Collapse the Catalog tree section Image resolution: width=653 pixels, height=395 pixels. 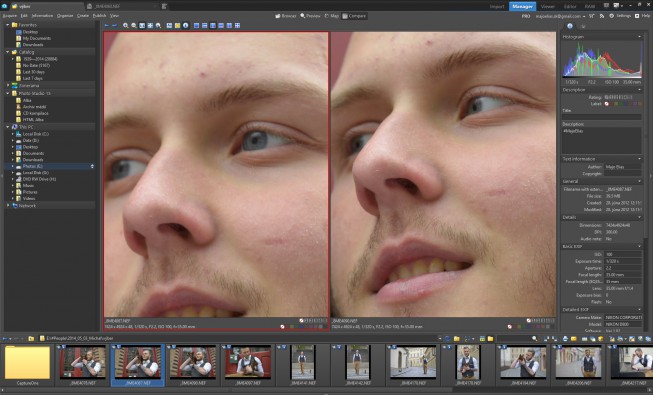click(x=7, y=52)
